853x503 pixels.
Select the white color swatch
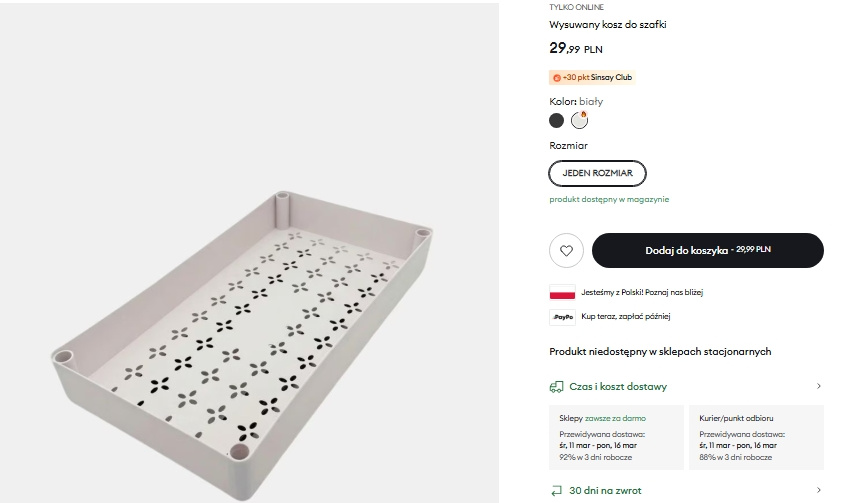tap(580, 121)
